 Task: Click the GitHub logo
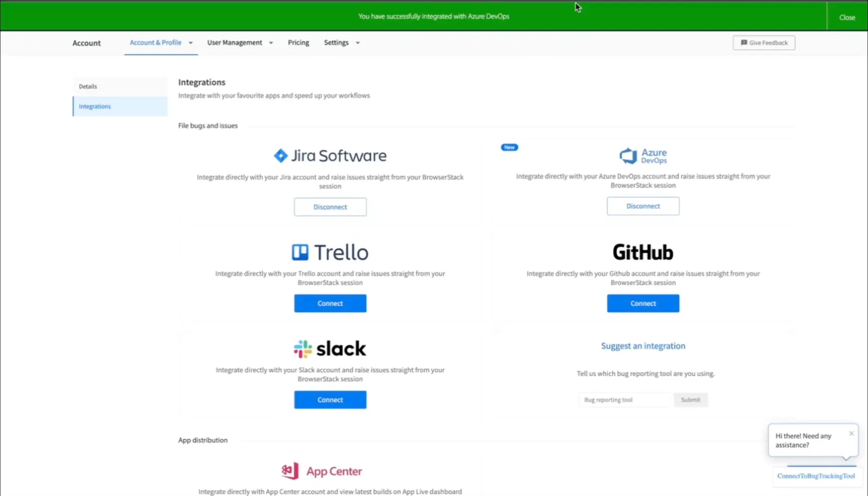(x=643, y=252)
